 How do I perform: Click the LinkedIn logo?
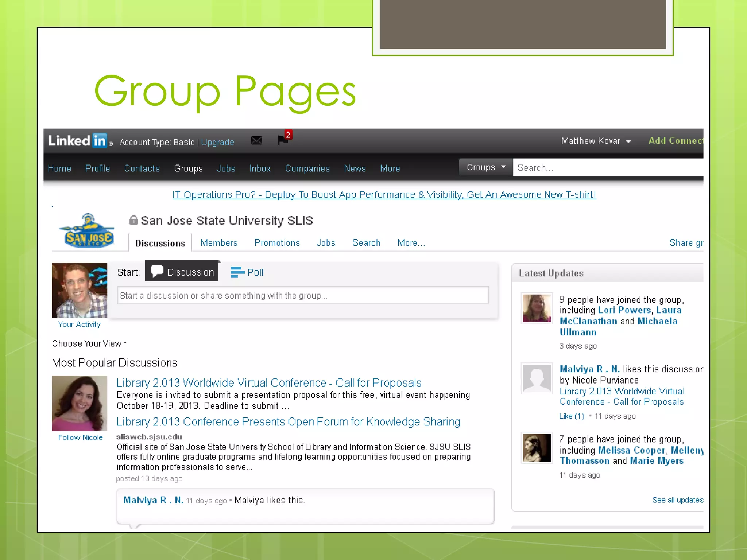(x=80, y=141)
